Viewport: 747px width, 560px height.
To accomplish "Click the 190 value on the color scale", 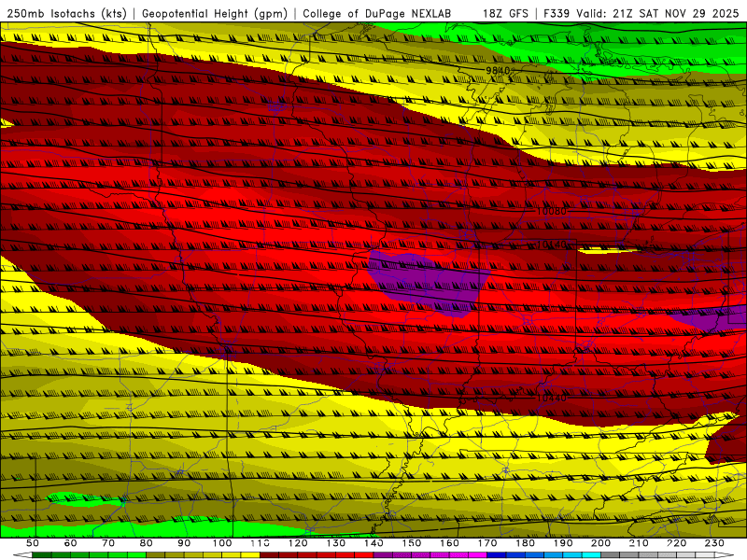I will coord(564,543).
